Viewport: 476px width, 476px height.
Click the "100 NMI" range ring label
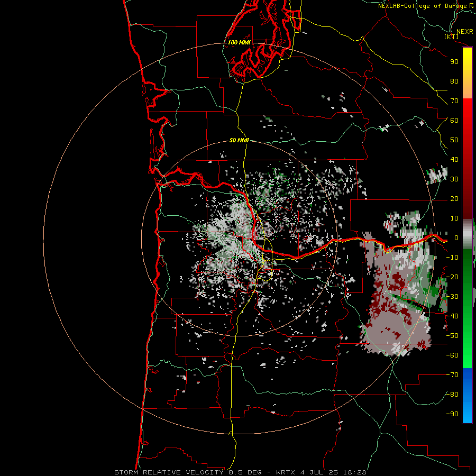click(239, 42)
